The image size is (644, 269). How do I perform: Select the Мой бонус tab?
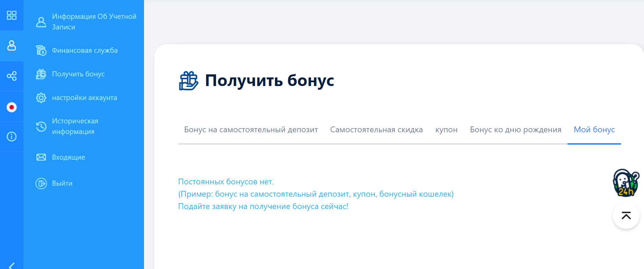594,130
